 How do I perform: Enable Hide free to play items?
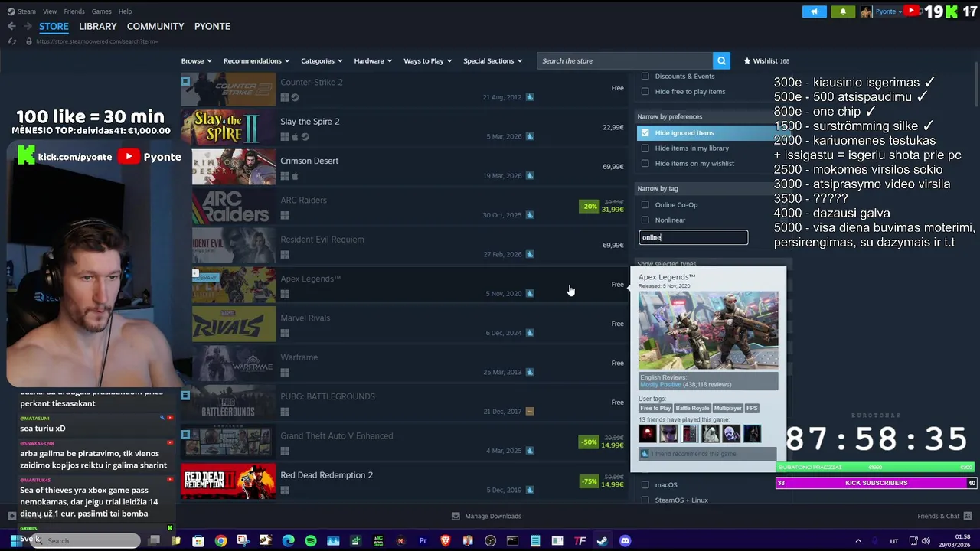click(645, 91)
